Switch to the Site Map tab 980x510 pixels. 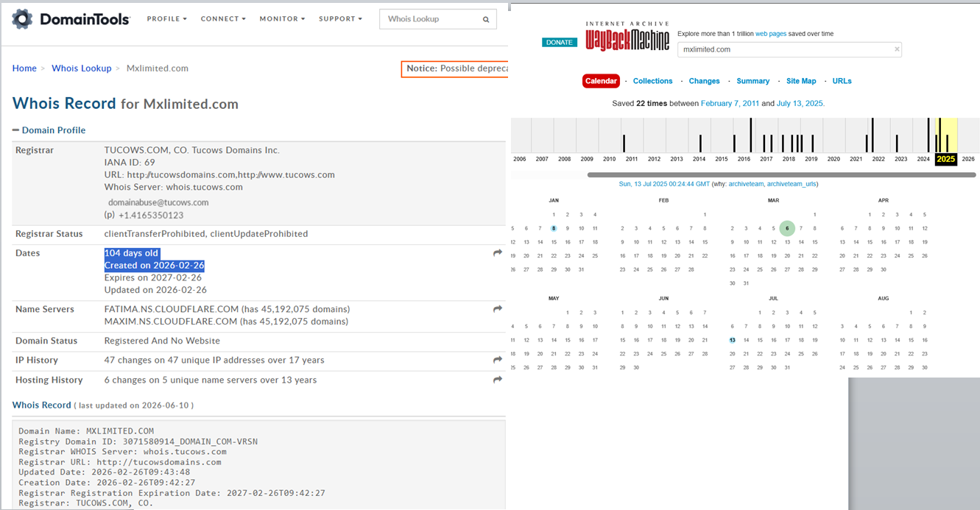(x=801, y=81)
